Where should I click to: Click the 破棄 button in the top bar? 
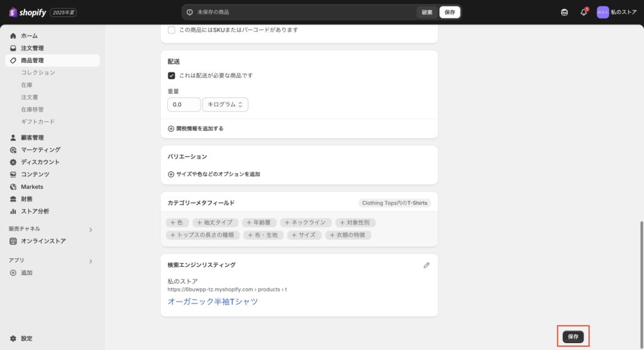(x=427, y=12)
